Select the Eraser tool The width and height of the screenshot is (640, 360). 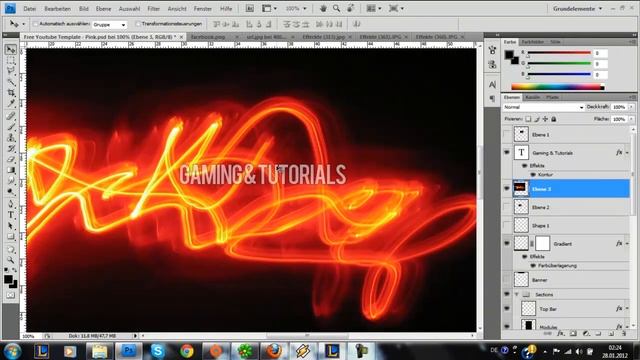pos(11,159)
